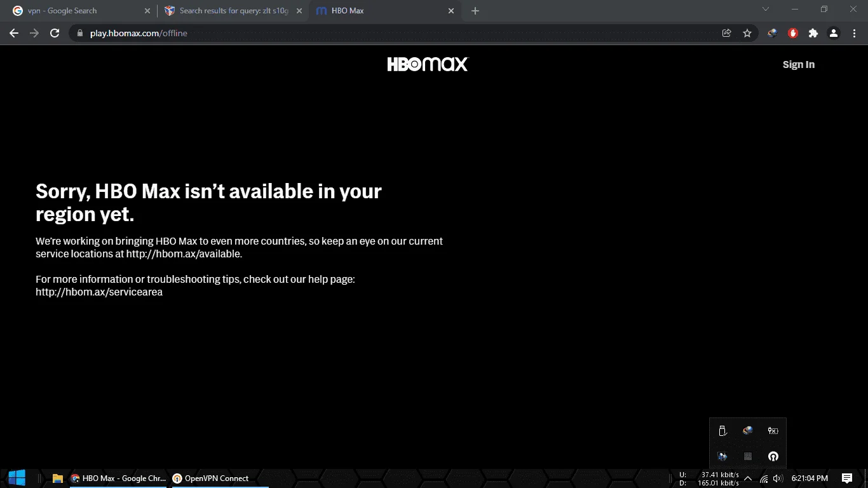868x488 pixels.
Task: Collapse the hidden icons tray chevron
Action: click(748, 478)
